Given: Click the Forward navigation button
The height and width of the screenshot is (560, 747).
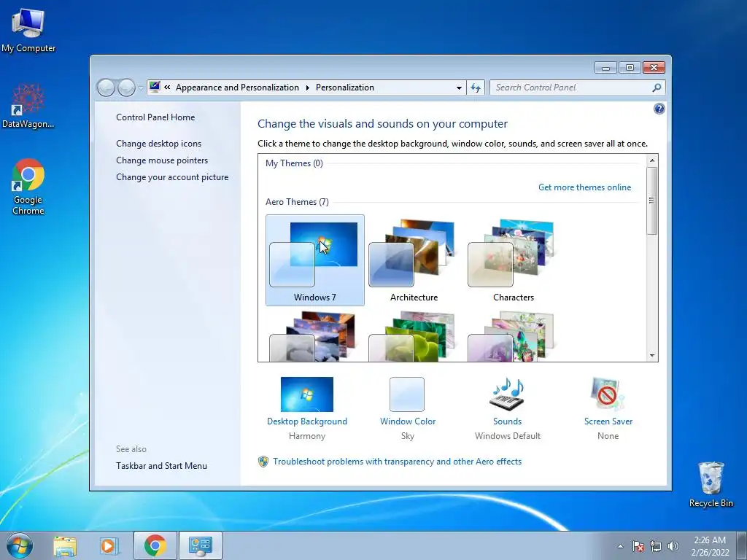Looking at the screenshot, I should pyautogui.click(x=126, y=87).
